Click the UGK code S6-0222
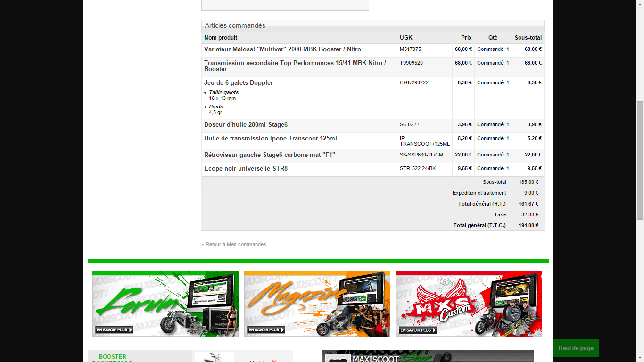644x362 pixels. [409, 124]
